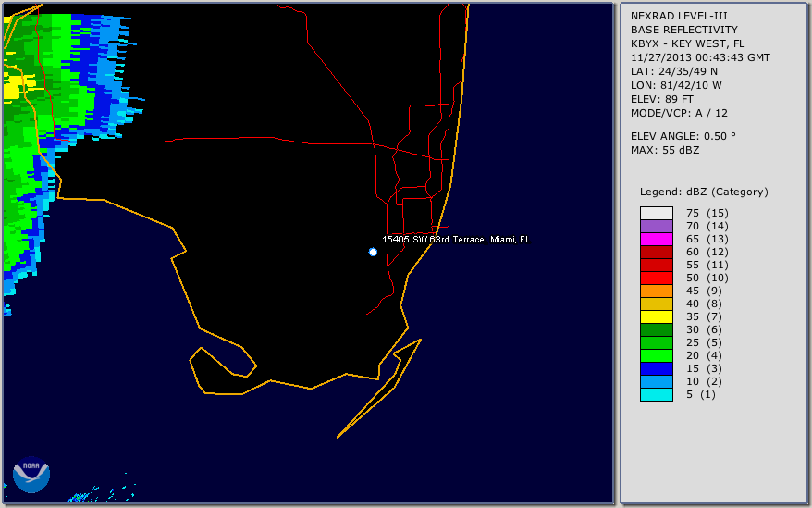Viewport: 812px width, 508px height.
Task: Select the 15 dBZ blue legend swatch
Action: pyautogui.click(x=656, y=368)
